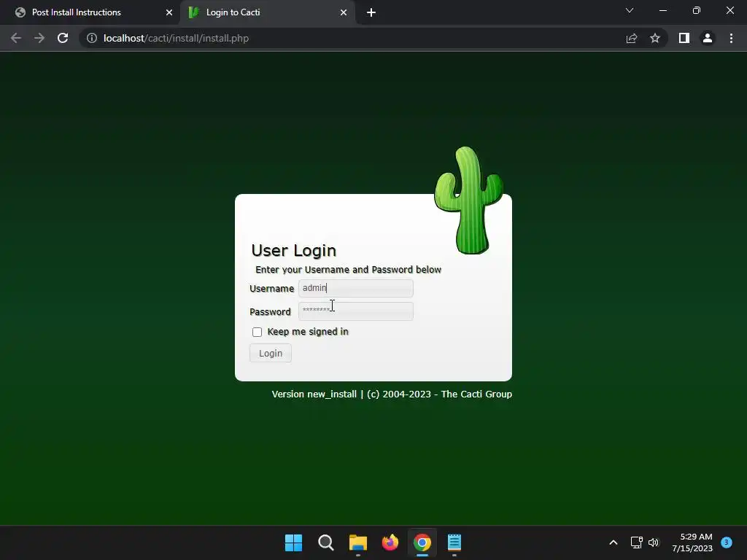Open the notifications badge
This screenshot has width=747, height=560.
coord(726,542)
